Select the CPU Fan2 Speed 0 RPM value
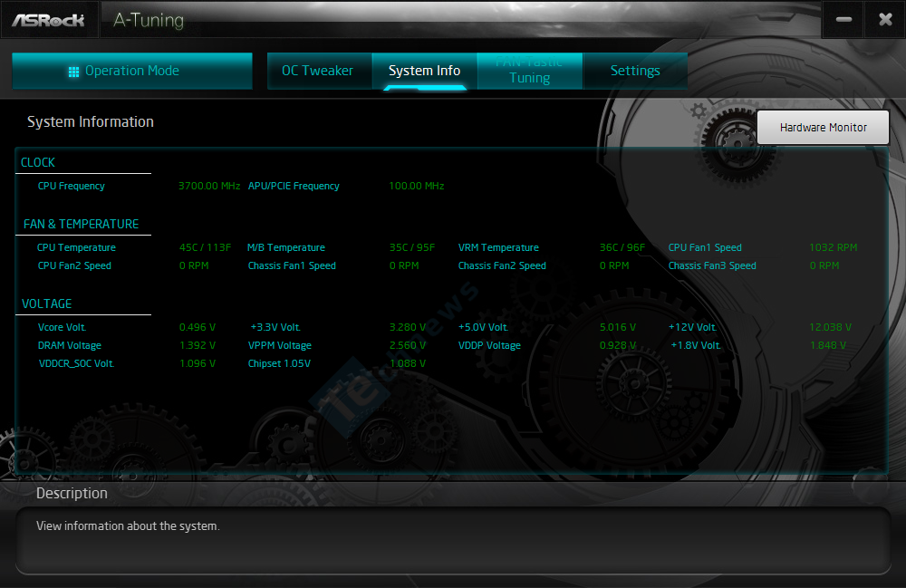Image resolution: width=906 pixels, height=588 pixels. (194, 265)
